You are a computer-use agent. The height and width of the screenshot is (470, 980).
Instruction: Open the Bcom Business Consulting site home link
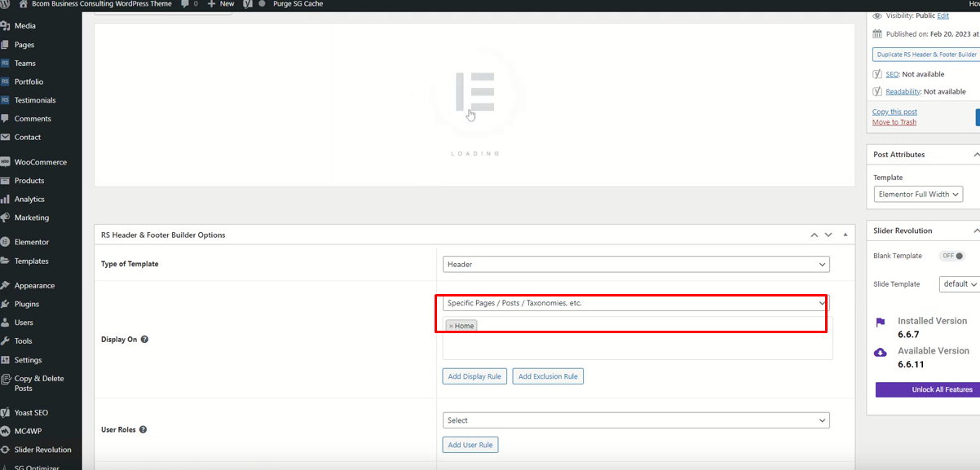[95, 4]
